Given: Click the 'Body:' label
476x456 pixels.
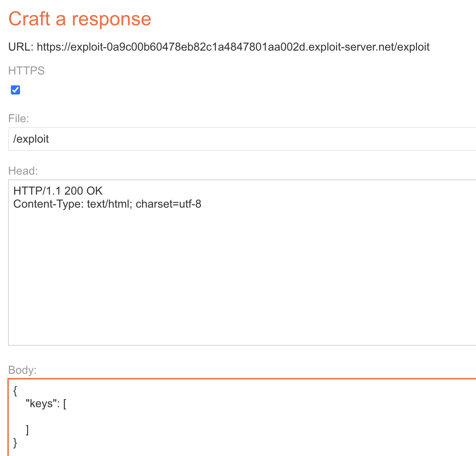Looking at the screenshot, I should point(22,370).
